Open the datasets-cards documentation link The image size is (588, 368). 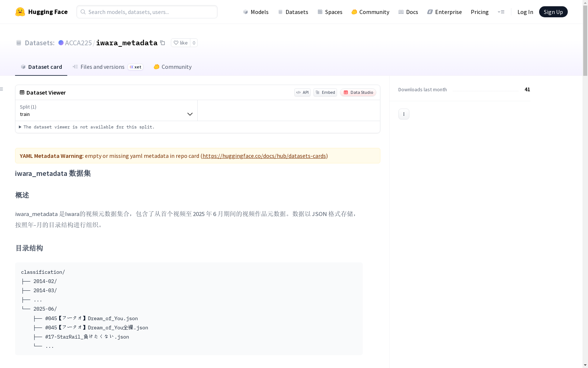pyautogui.click(x=264, y=156)
